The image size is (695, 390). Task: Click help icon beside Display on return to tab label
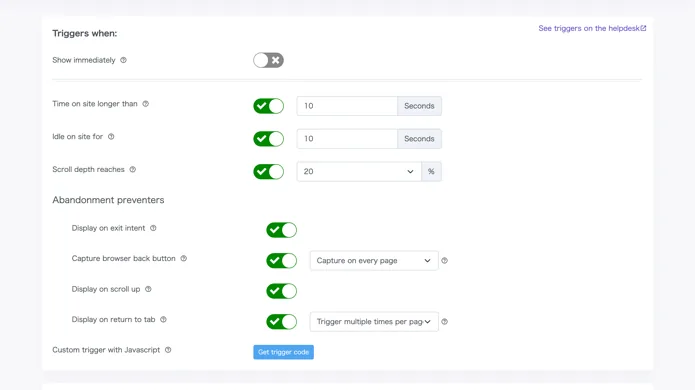[x=163, y=320]
